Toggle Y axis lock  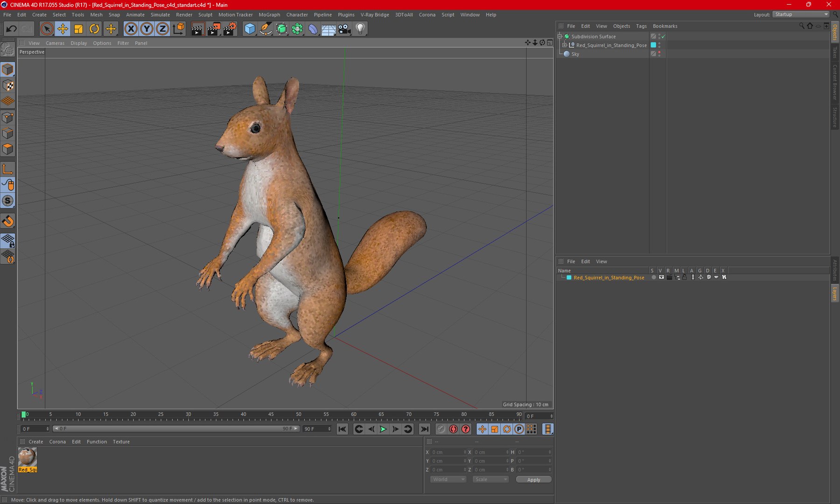147,29
